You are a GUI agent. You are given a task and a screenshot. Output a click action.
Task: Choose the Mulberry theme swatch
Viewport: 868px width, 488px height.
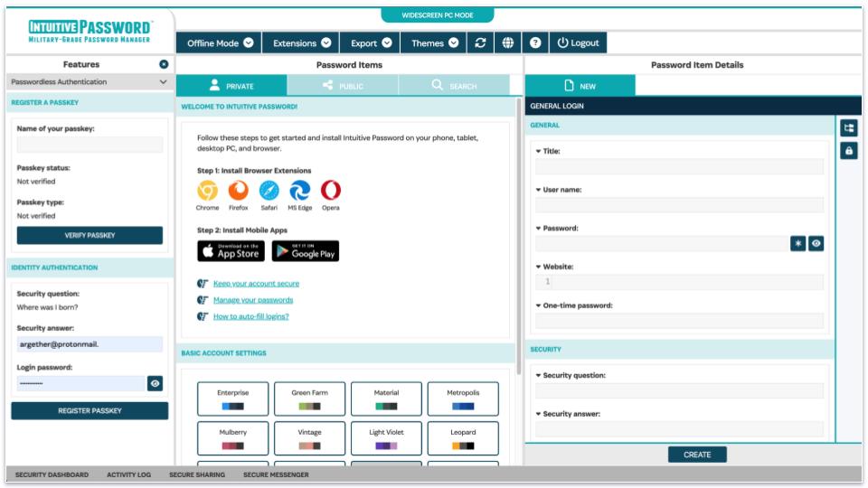[x=233, y=438]
